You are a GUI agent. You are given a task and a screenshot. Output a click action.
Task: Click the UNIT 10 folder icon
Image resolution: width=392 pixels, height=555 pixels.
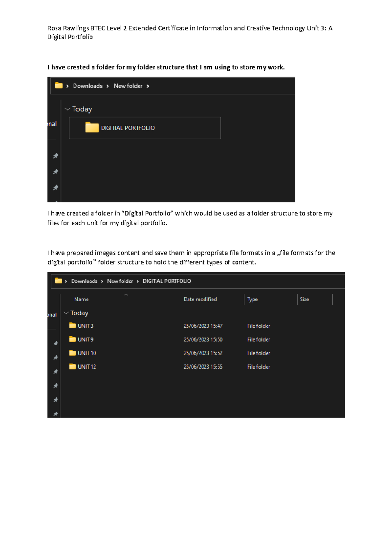tap(73, 353)
